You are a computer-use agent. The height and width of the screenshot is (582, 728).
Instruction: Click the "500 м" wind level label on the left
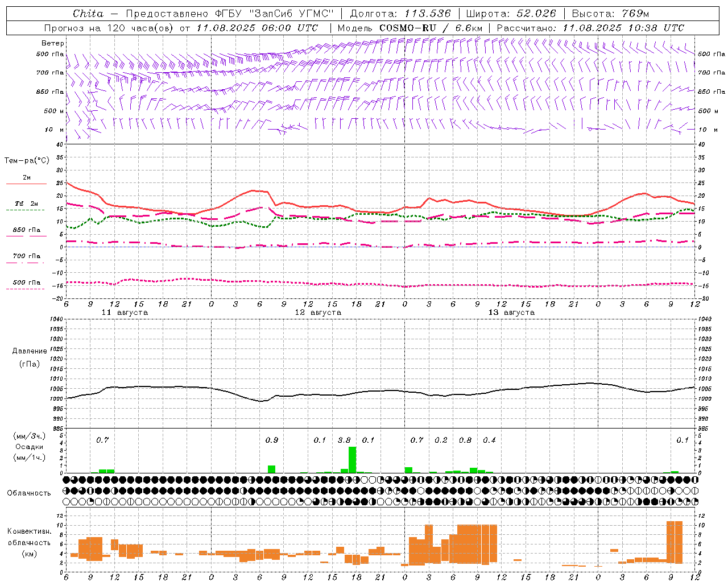(54, 111)
